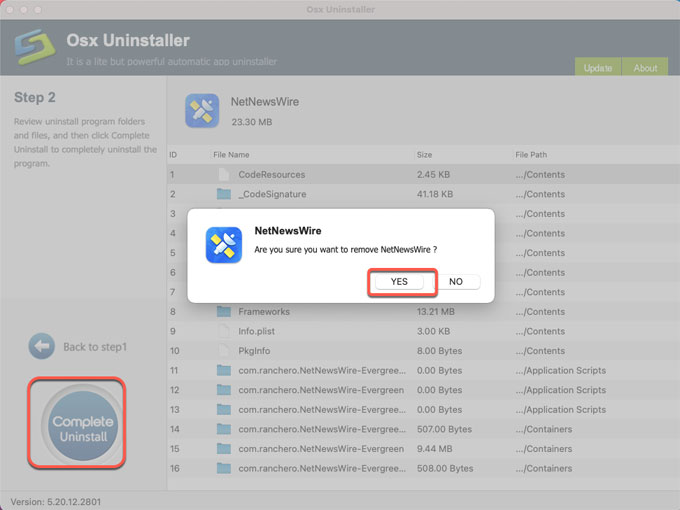Open the Update button in header

pos(598,68)
